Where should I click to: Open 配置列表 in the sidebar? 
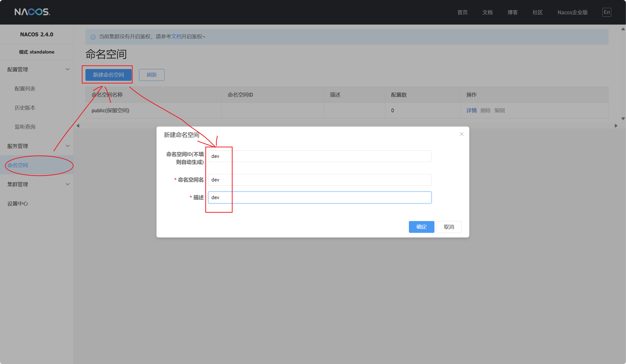coord(25,89)
